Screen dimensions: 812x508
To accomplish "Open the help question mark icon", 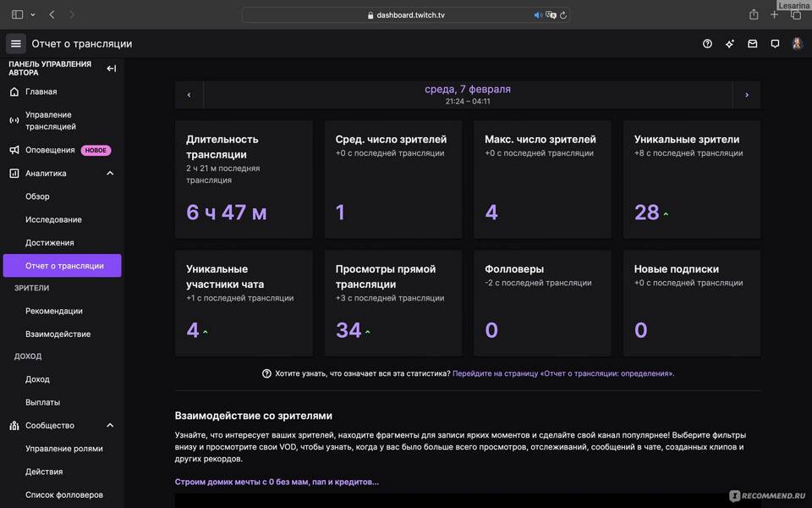I will click(x=707, y=44).
